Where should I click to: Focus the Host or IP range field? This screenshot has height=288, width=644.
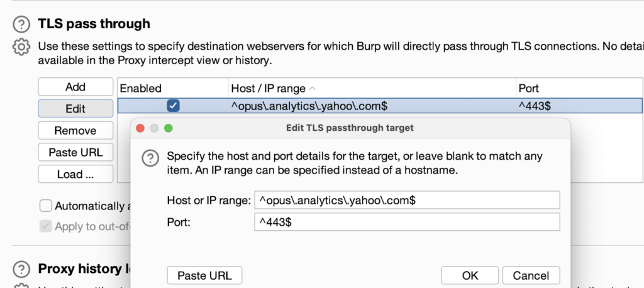(407, 200)
